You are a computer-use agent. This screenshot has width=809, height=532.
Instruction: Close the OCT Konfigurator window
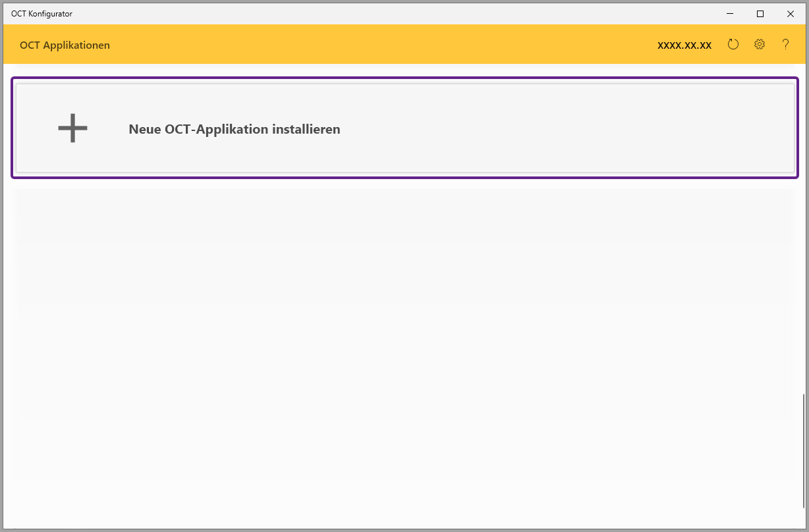coord(791,13)
